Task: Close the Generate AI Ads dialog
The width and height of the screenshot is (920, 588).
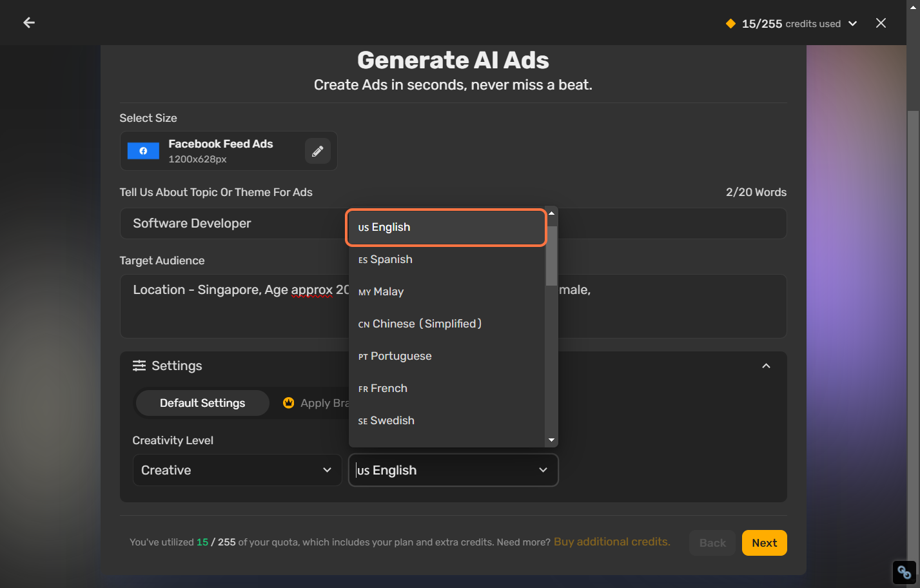Action: [x=881, y=23]
